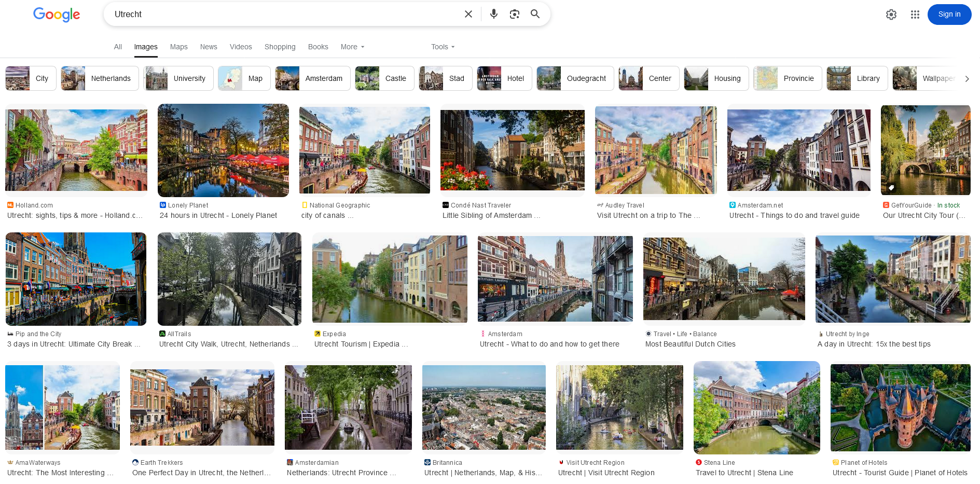Select the Housing filter chip

(716, 78)
